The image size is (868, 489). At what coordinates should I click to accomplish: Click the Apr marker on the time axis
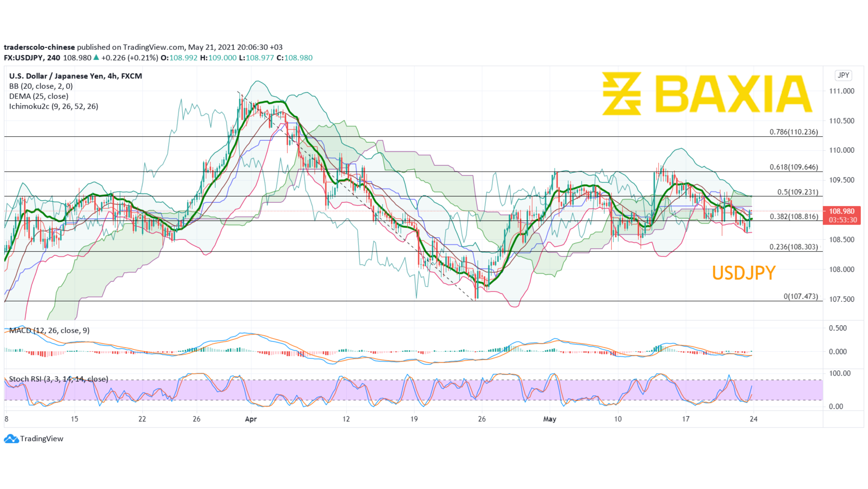[251, 419]
